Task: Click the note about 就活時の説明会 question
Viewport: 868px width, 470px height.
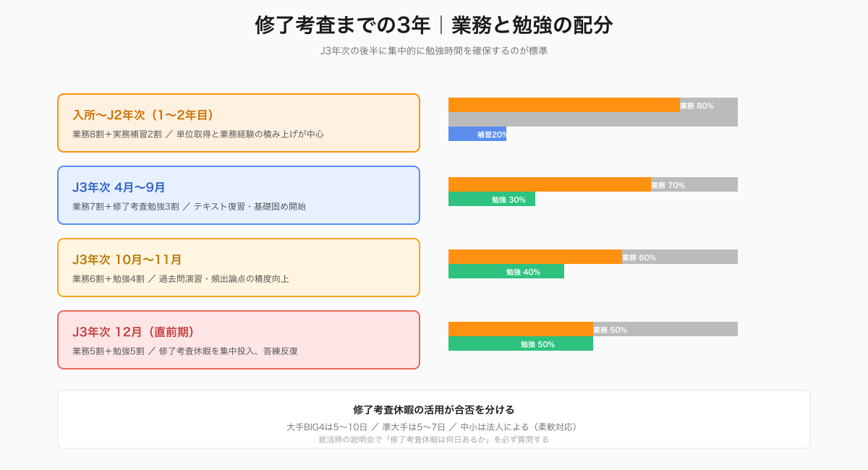Action: click(434, 439)
